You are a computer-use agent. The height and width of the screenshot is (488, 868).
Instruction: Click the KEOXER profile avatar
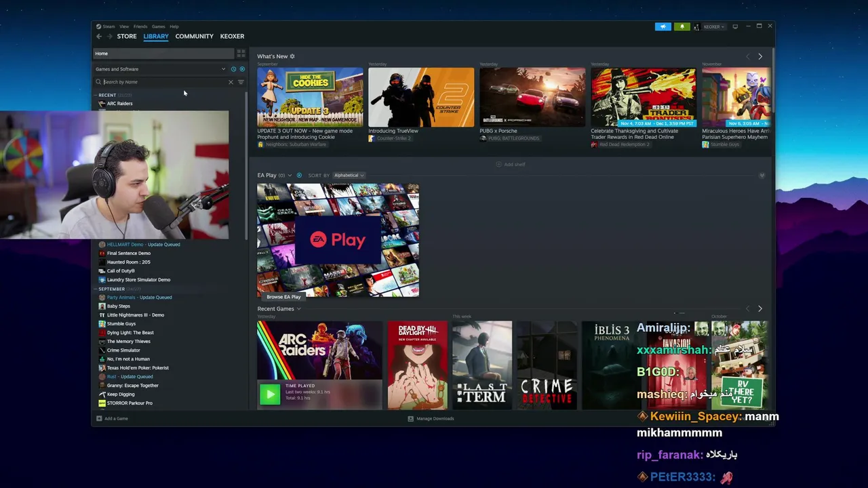[696, 27]
